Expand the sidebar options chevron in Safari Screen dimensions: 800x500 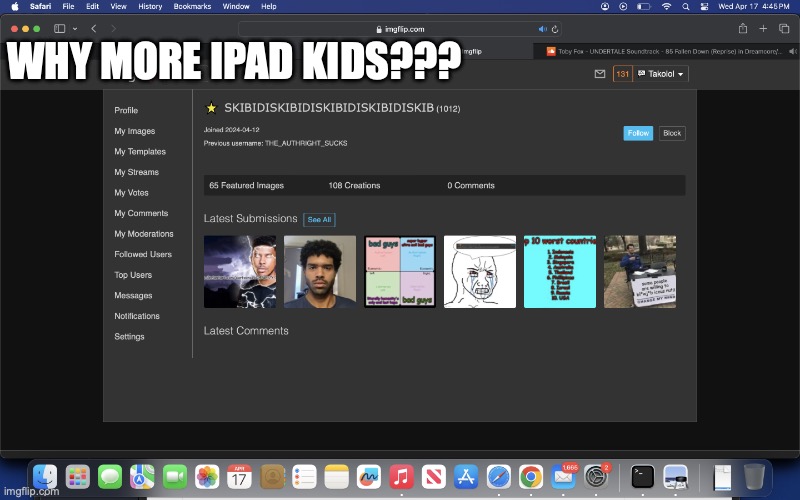click(74, 29)
